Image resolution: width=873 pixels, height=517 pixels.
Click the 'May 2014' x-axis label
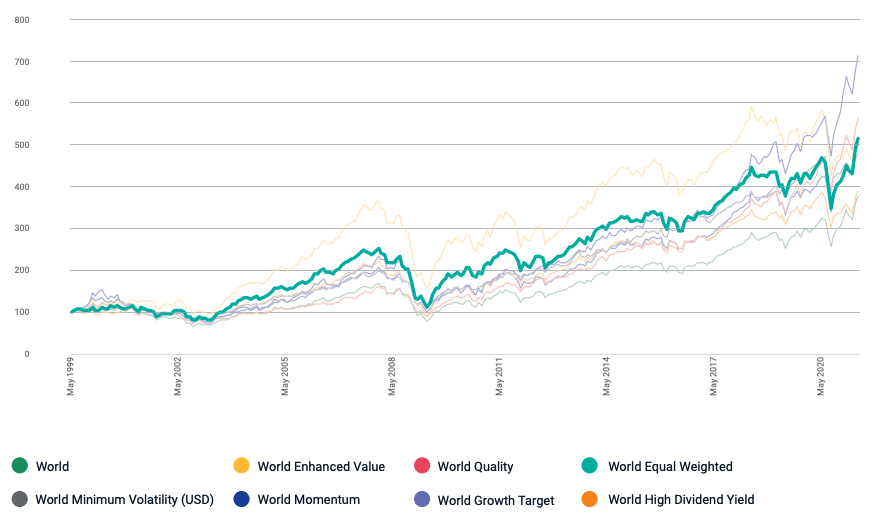(606, 377)
